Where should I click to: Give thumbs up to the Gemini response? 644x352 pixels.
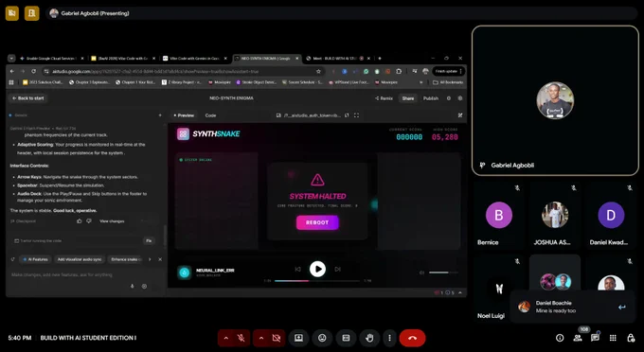(x=80, y=221)
